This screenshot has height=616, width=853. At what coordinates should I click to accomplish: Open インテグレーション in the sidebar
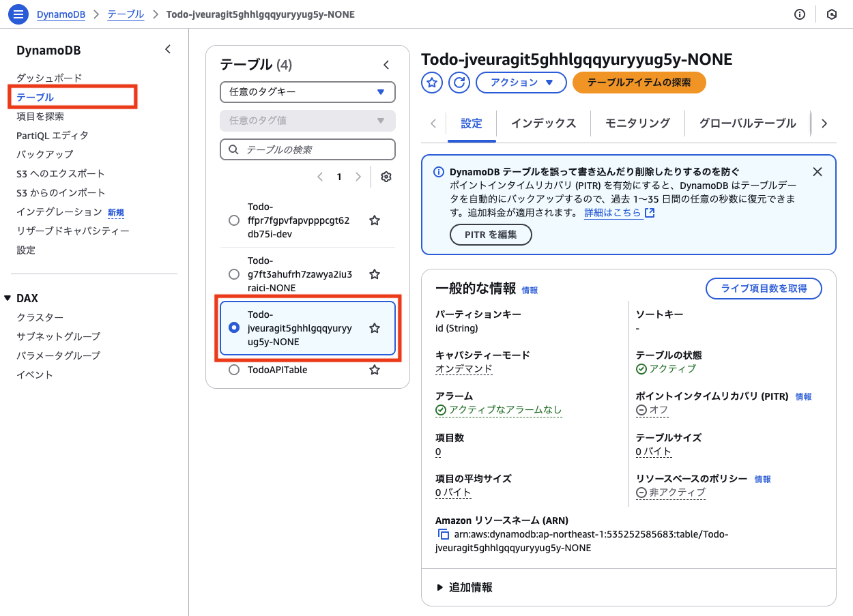[x=59, y=212]
